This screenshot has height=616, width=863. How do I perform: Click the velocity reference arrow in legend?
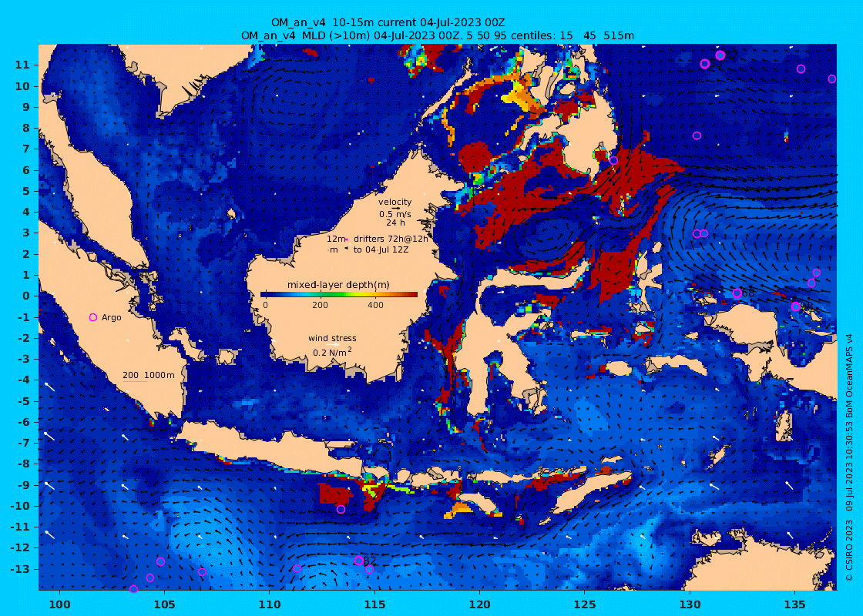[395, 209]
